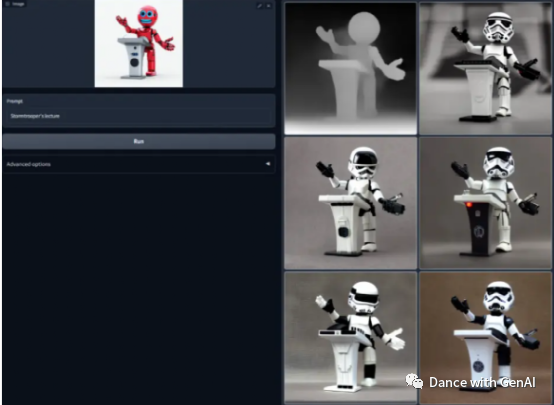
Task: Click the edit pencil icon on the input image
Action: click(260, 6)
